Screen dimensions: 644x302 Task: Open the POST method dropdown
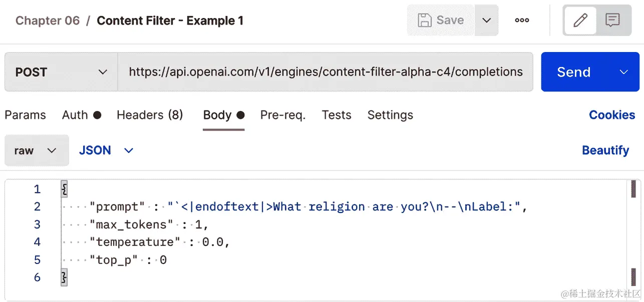click(x=61, y=72)
